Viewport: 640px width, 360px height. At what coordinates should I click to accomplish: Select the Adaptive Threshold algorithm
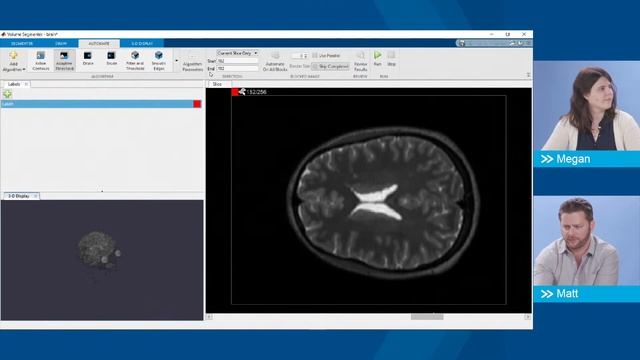[64, 61]
